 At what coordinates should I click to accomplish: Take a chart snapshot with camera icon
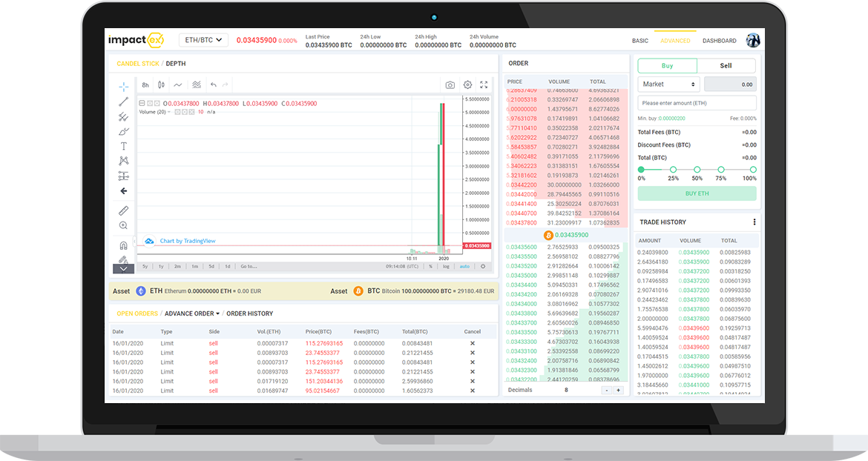pos(450,85)
